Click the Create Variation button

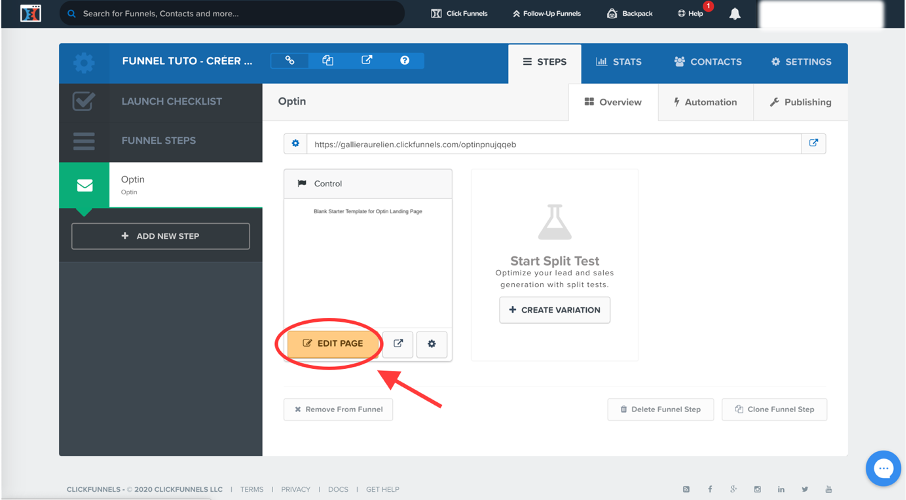coord(555,310)
